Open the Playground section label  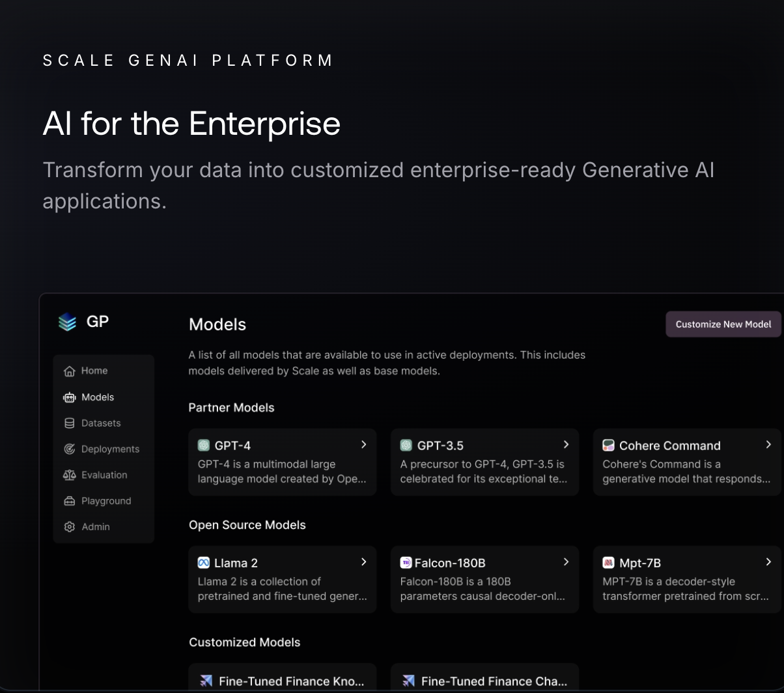(106, 502)
